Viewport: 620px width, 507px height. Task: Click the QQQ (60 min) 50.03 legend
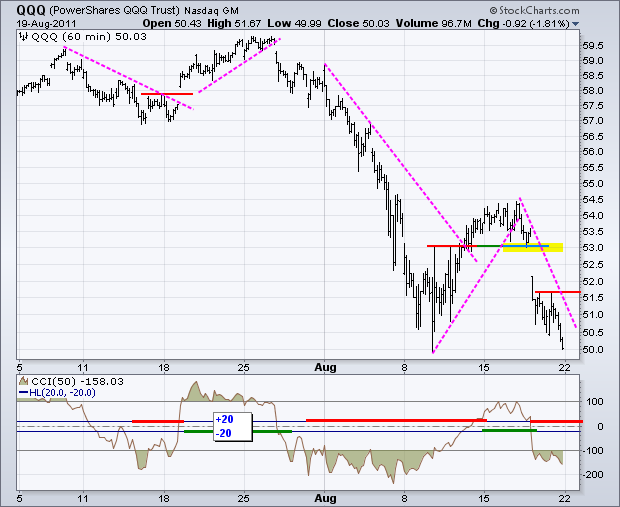click(x=89, y=37)
